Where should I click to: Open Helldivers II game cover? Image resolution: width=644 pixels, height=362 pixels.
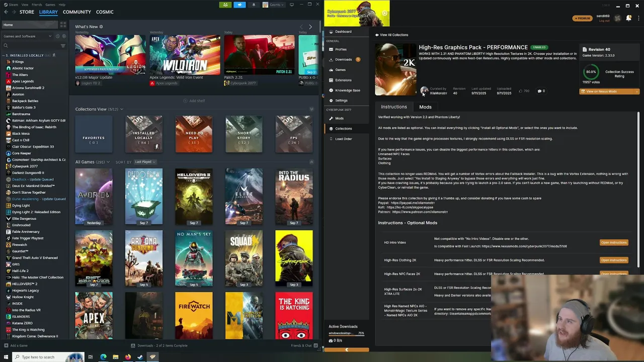click(x=194, y=197)
